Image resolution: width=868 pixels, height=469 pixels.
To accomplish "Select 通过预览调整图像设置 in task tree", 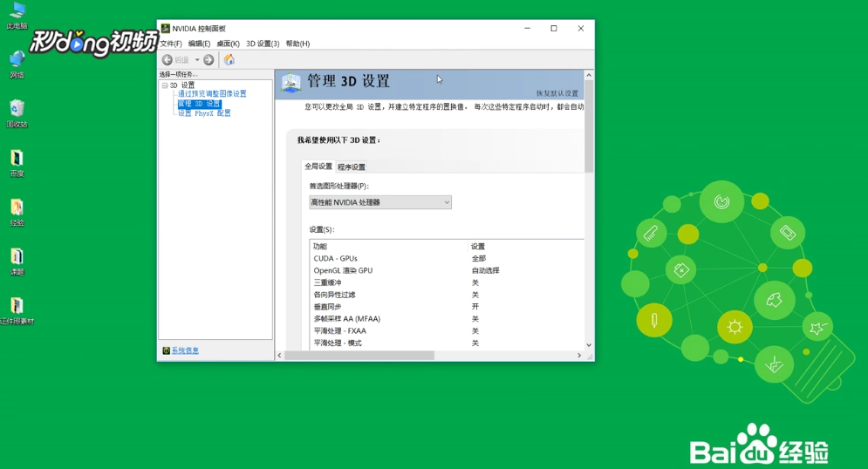I will coord(212,94).
